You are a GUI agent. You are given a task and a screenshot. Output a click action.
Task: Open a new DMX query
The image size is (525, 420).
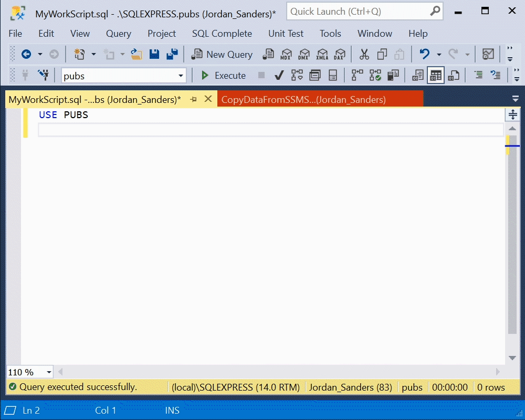(303, 54)
